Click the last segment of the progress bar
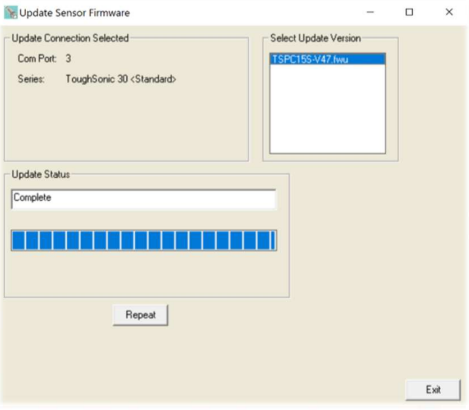The image size is (469, 410). pyautogui.click(x=273, y=240)
